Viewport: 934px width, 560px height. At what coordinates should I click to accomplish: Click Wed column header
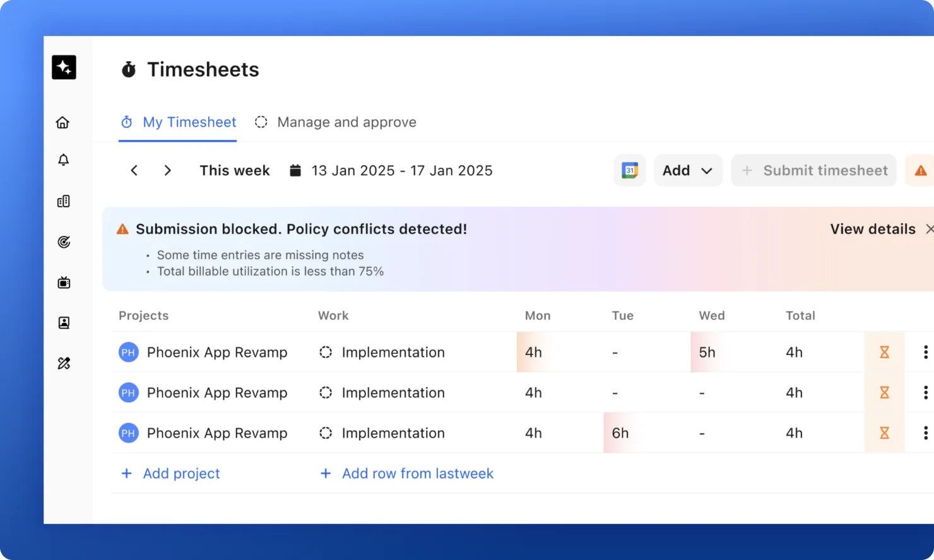[712, 315]
